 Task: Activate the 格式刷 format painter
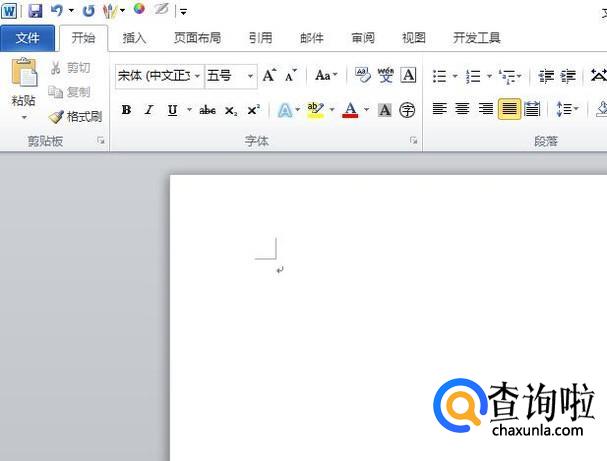(x=75, y=117)
